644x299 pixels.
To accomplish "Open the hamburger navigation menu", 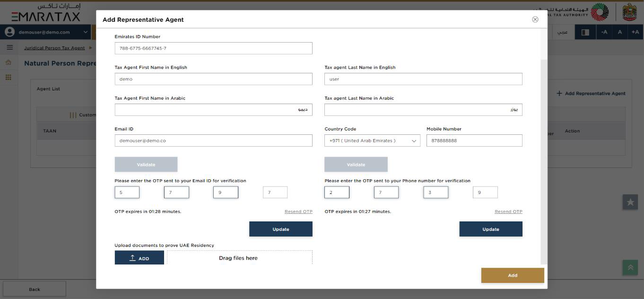I will (9, 48).
